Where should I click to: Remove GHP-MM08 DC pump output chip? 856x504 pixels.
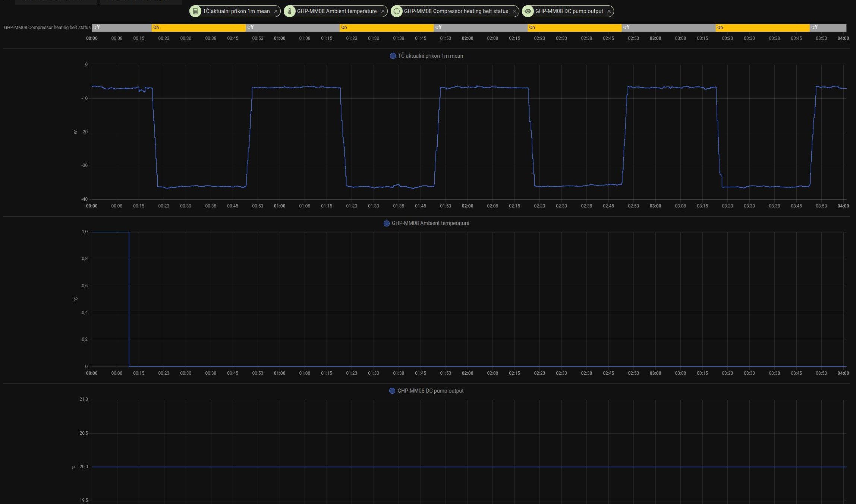click(609, 11)
